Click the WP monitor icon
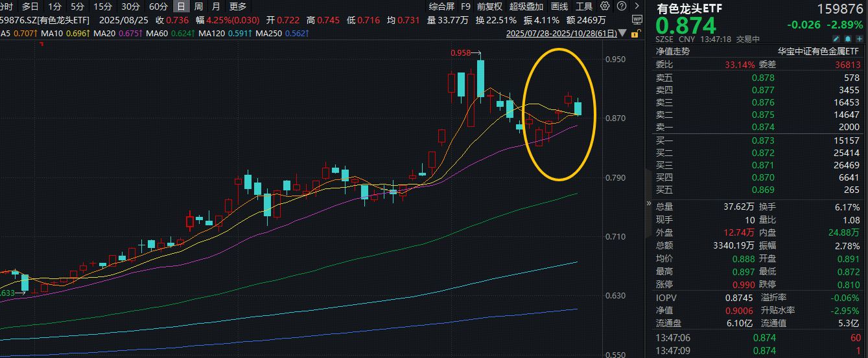 637,19
